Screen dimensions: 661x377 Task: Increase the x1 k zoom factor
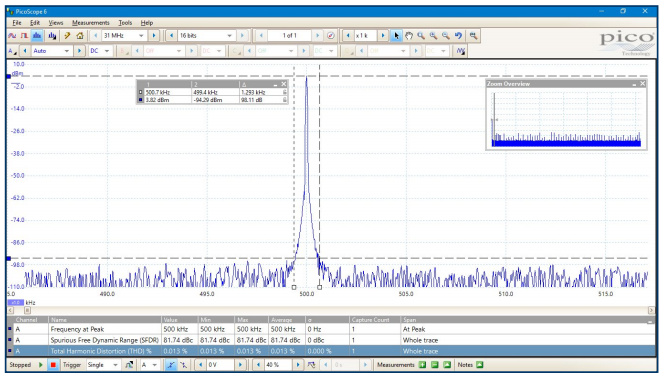tap(383, 36)
